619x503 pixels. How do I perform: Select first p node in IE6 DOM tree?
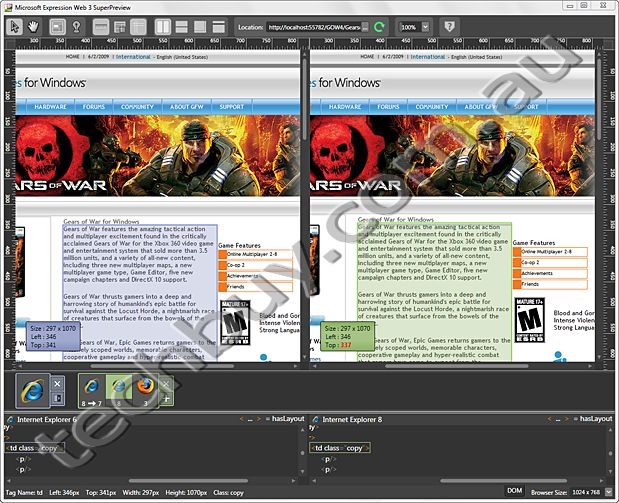[23, 459]
